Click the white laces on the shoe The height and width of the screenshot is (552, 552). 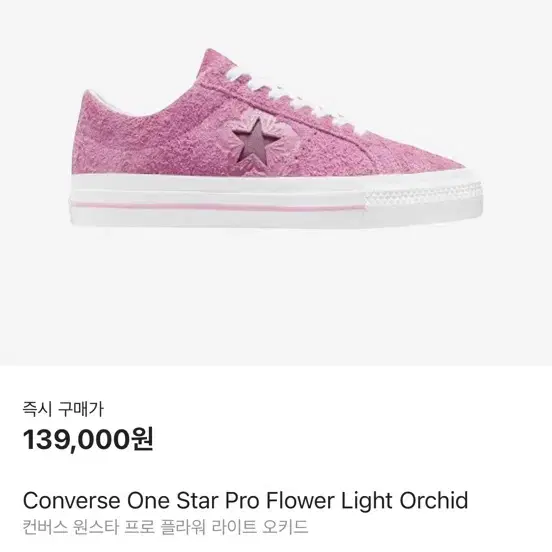tap(289, 93)
